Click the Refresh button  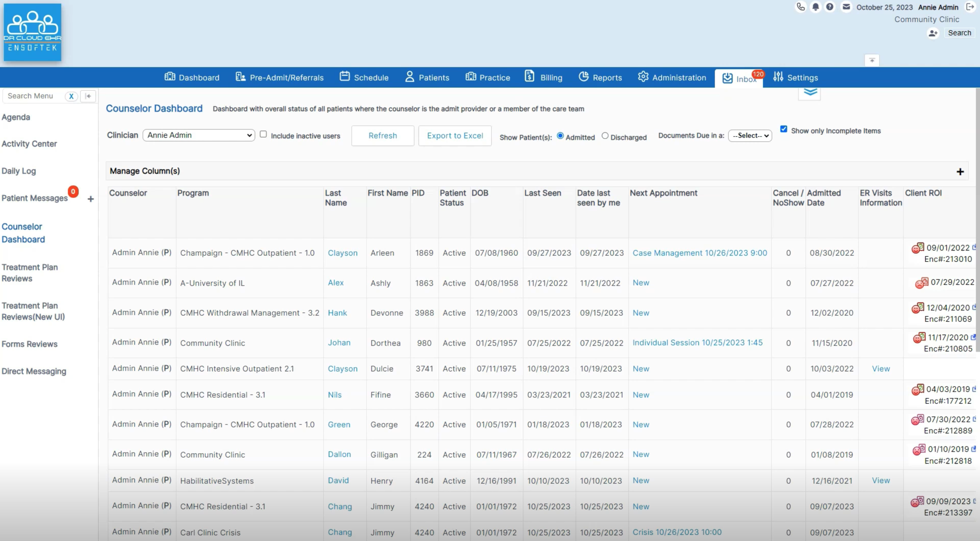coord(383,136)
